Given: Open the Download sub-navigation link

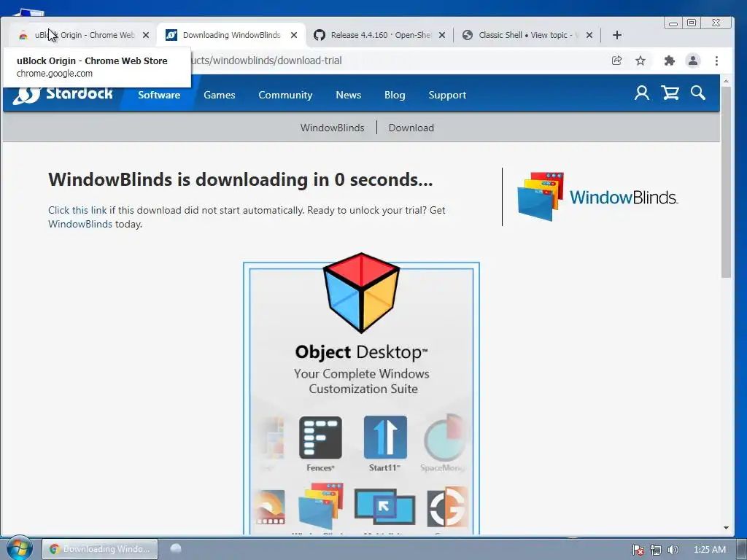Looking at the screenshot, I should [411, 128].
